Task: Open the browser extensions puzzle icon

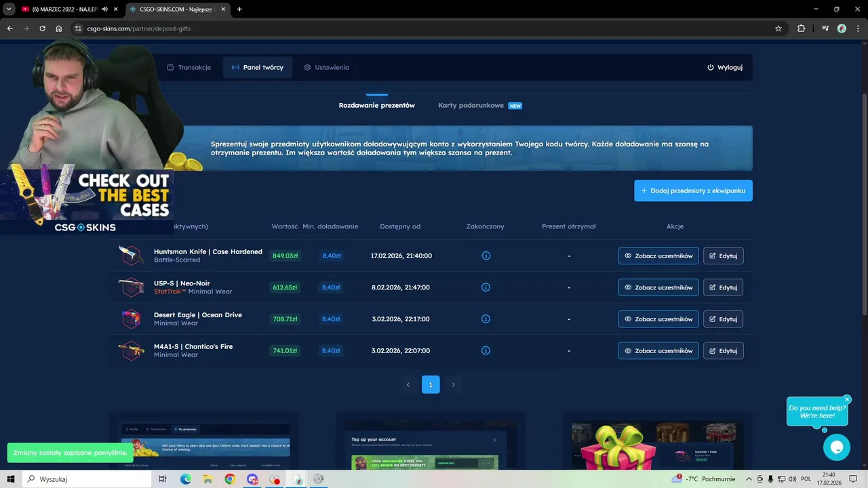Action: pos(802,28)
